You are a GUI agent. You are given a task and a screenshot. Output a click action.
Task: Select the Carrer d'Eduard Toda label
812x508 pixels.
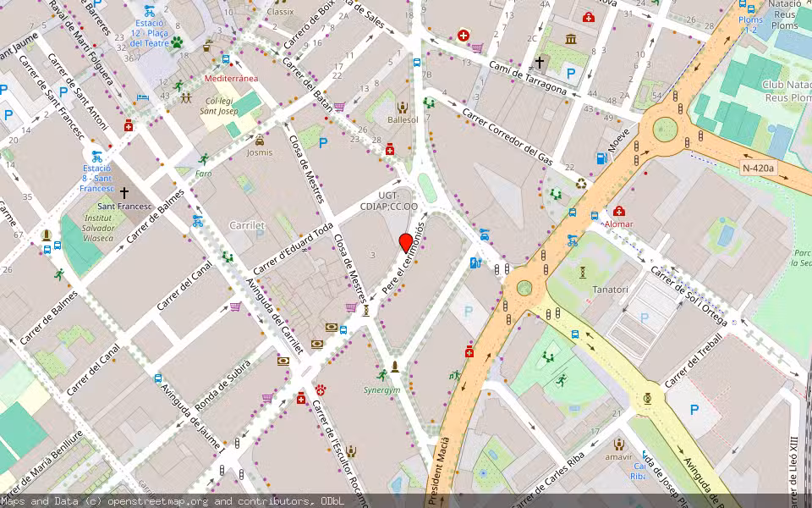click(294, 249)
